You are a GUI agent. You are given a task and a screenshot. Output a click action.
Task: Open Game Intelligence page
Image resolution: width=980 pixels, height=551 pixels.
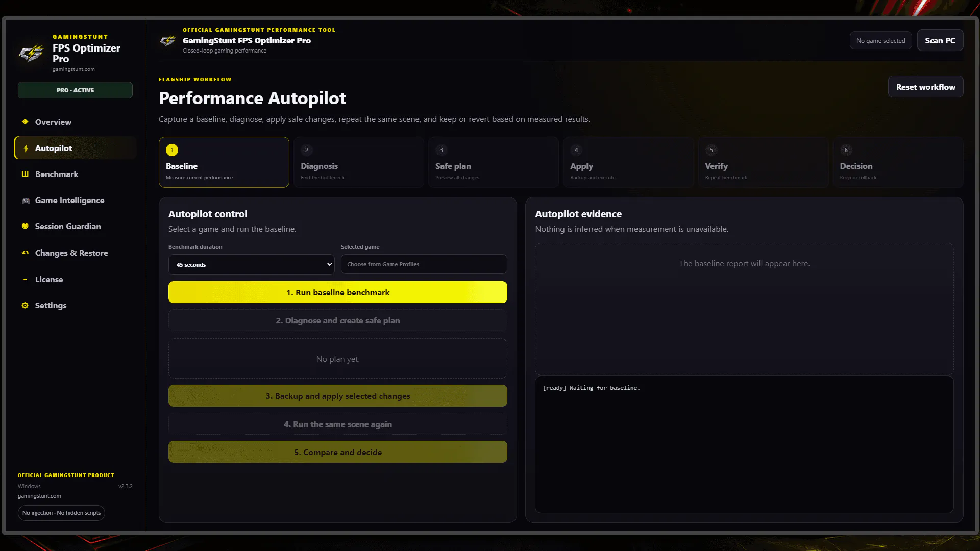tap(75, 201)
